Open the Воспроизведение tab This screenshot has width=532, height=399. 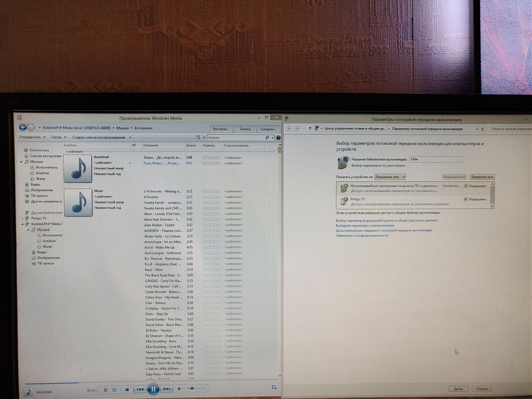click(x=221, y=129)
